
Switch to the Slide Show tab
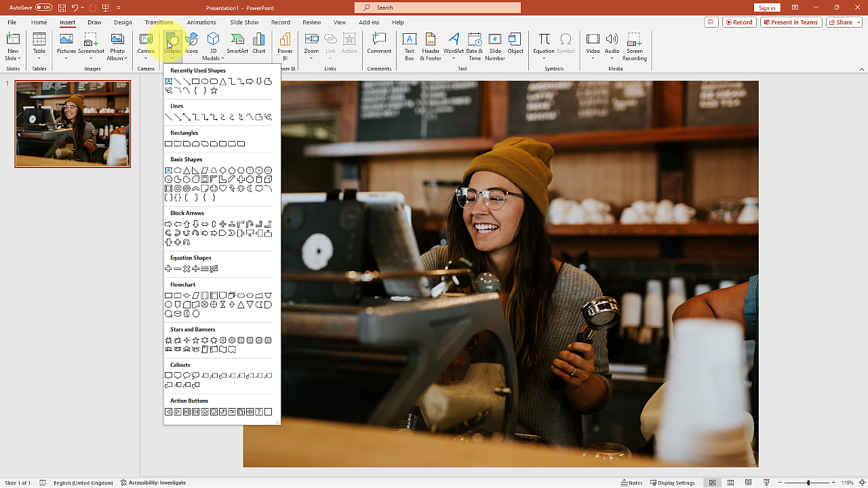pos(244,22)
